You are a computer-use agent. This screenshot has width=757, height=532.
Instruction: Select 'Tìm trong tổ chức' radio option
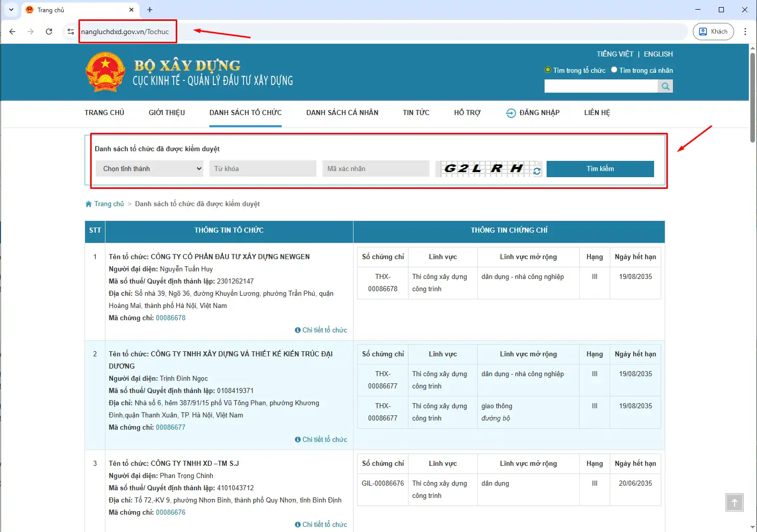[548, 70]
